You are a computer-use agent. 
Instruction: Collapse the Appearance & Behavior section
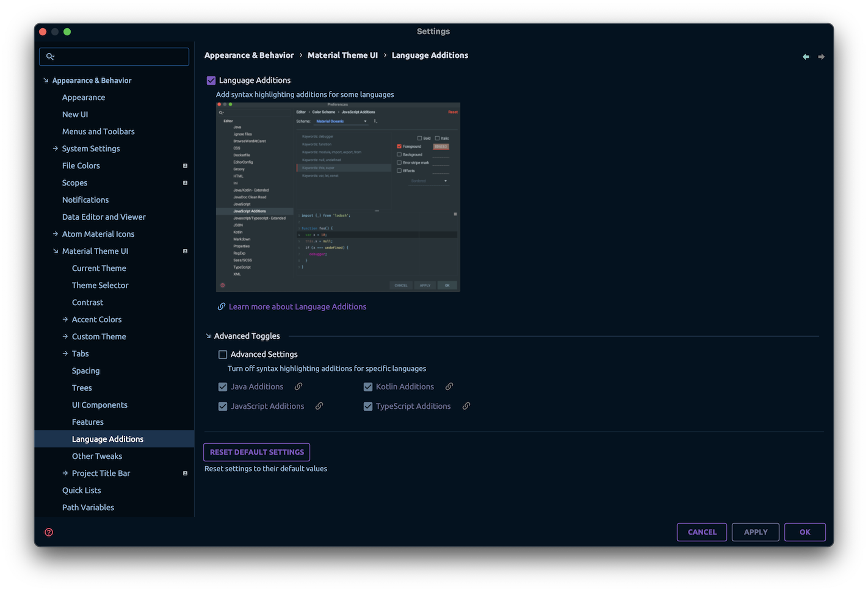(x=45, y=80)
